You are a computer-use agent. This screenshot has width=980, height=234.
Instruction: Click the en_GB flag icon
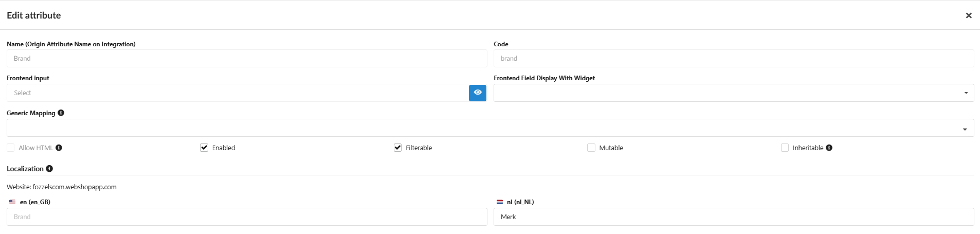(x=12, y=202)
